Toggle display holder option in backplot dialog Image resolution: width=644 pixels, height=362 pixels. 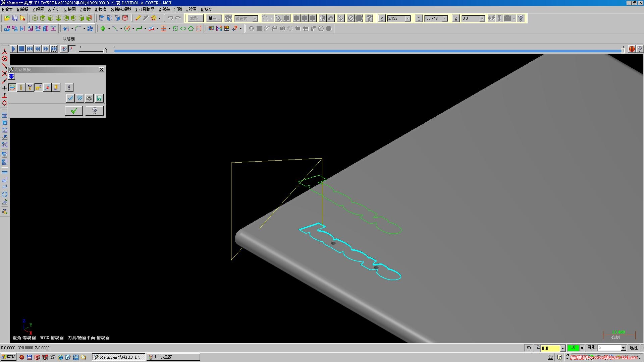(x=30, y=87)
